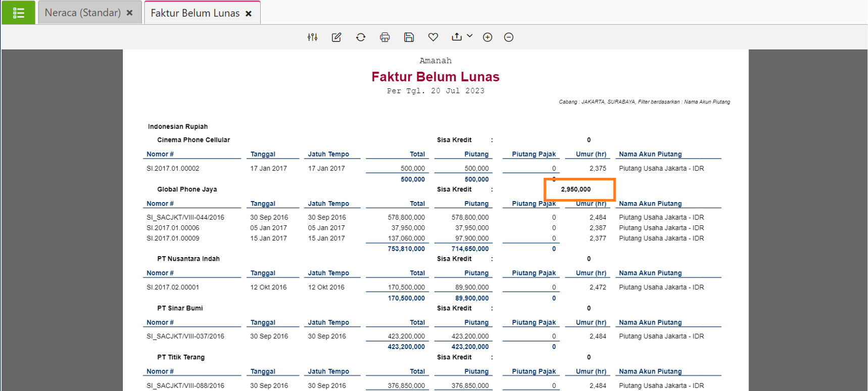Click invoice SI_SACJKT/VIII-088/2016

pos(185,385)
